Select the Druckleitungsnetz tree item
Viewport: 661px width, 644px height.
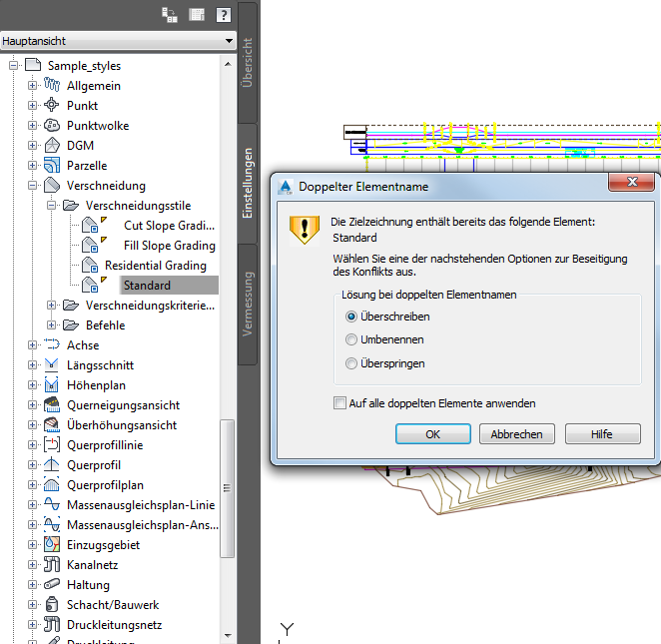[x=114, y=625]
